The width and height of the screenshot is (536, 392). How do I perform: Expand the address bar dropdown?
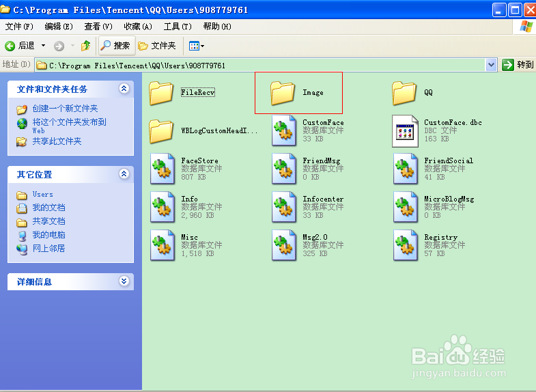(x=491, y=65)
